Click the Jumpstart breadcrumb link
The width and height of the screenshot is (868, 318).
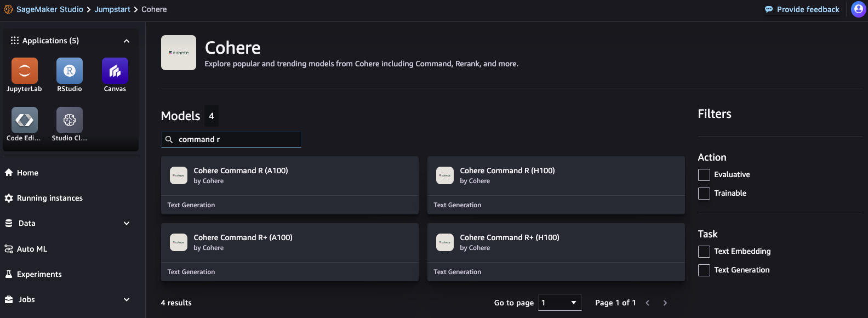pyautogui.click(x=112, y=9)
